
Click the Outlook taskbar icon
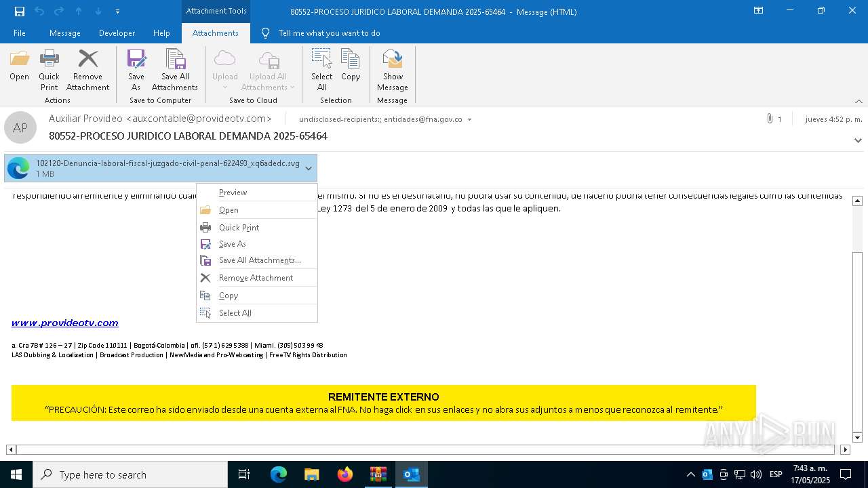coord(412,474)
